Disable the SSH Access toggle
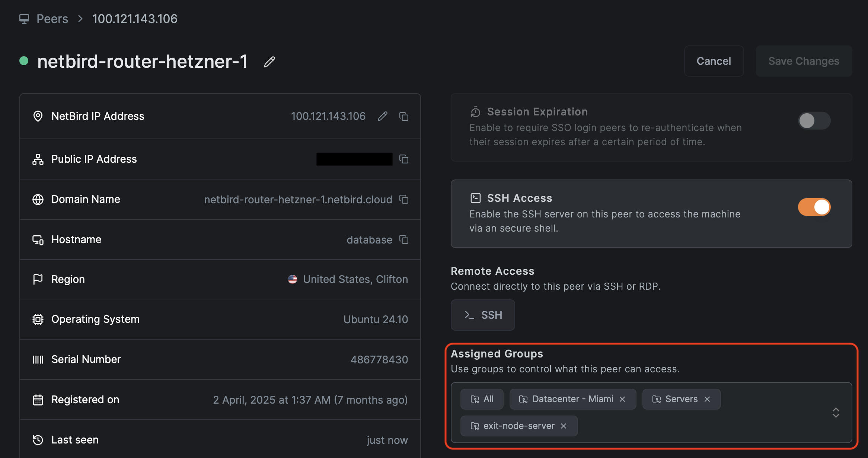The image size is (868, 458). pos(814,207)
